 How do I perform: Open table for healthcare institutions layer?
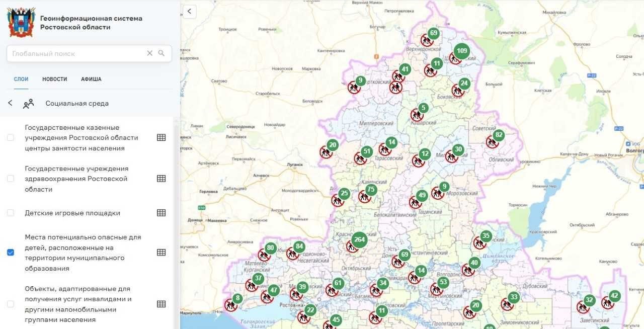point(161,179)
